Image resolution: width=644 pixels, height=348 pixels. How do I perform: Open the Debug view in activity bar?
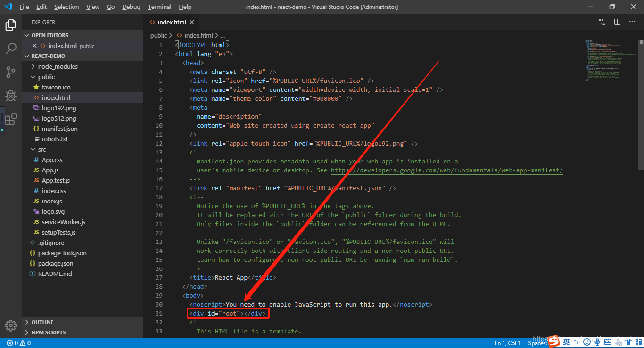point(11,96)
